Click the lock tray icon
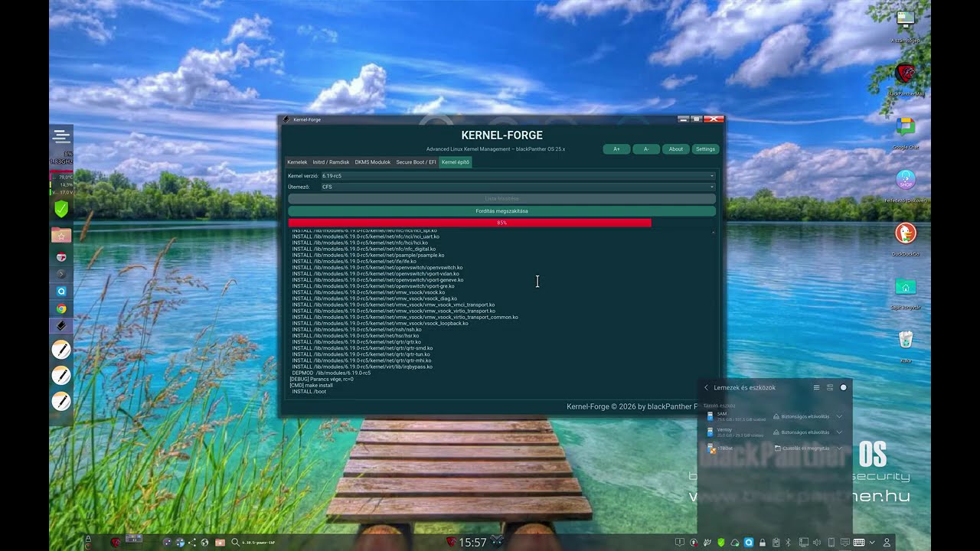980x551 pixels. click(x=763, y=543)
